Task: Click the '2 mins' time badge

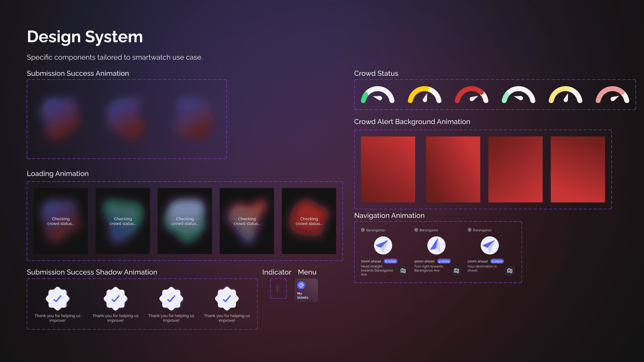Action: (497, 261)
